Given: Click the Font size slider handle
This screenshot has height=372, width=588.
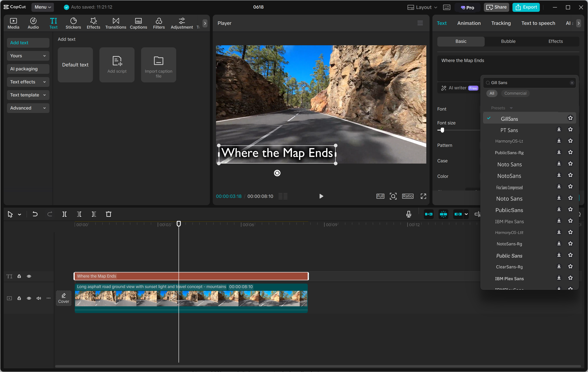Looking at the screenshot, I should (442, 130).
